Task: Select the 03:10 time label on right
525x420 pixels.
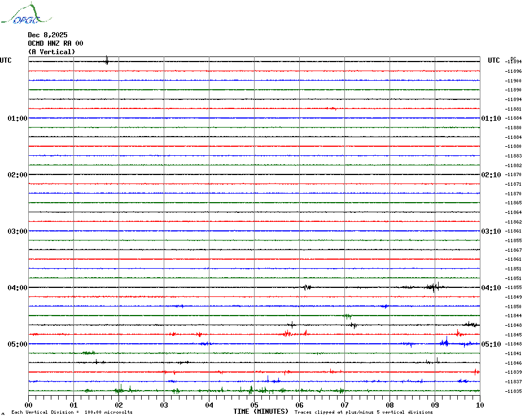Action: pyautogui.click(x=491, y=231)
